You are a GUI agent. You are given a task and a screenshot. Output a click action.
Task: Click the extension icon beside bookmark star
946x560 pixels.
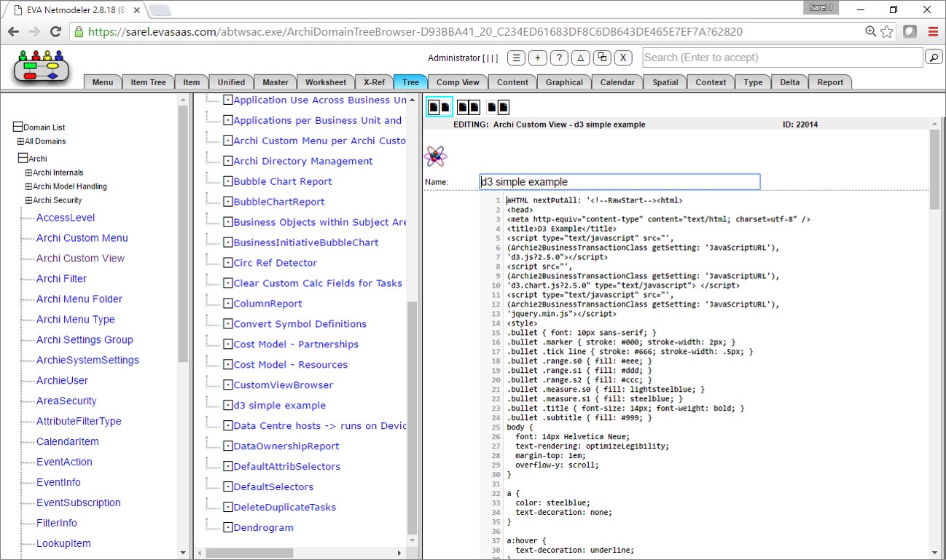[x=910, y=31]
